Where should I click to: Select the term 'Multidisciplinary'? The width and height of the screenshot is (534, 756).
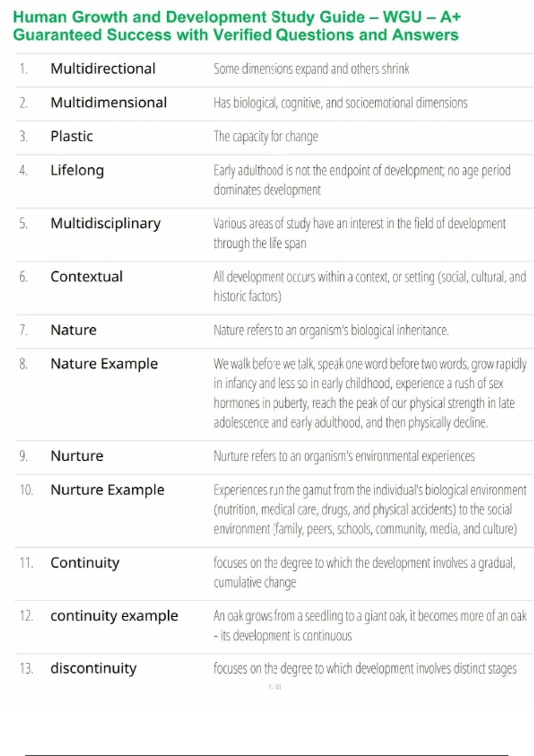click(x=105, y=223)
